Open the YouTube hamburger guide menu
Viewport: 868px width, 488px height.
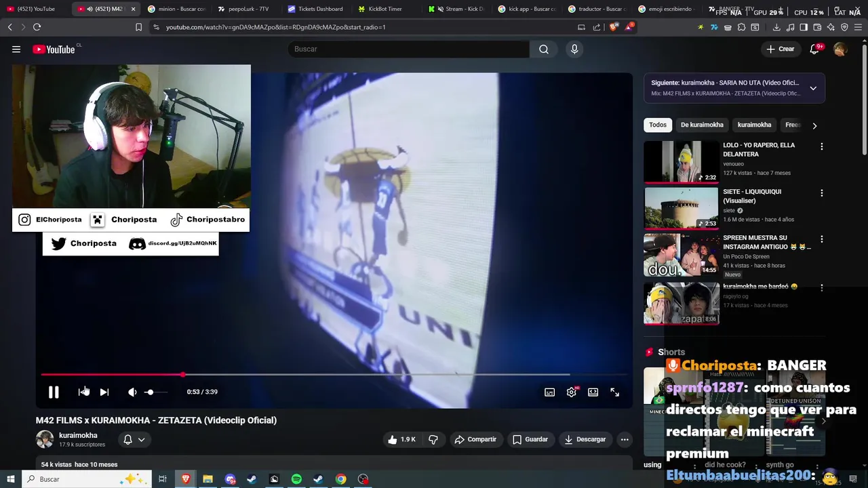pyautogui.click(x=16, y=49)
